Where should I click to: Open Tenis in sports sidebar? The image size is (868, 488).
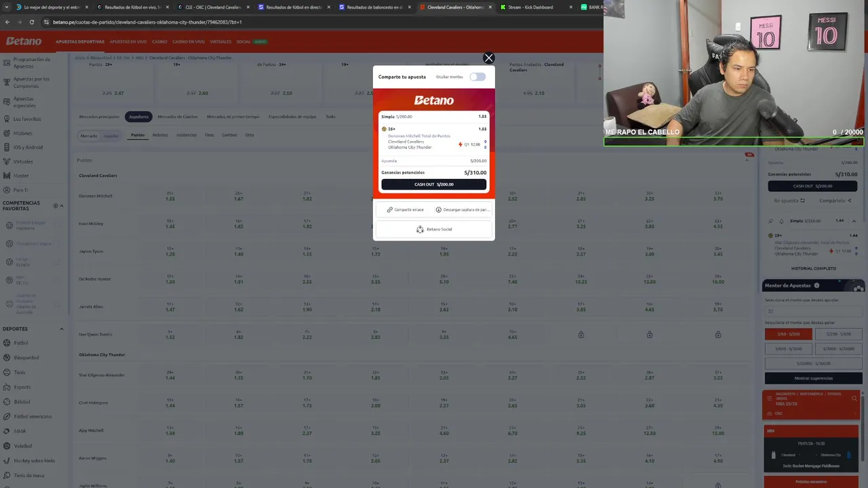(x=20, y=372)
